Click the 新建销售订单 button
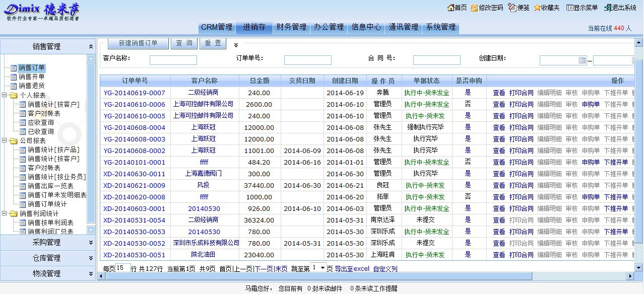The width and height of the screenshot is (644, 294). (138, 43)
